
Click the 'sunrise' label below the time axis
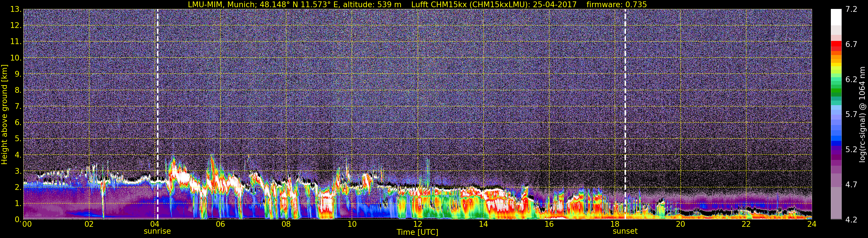click(157, 231)
